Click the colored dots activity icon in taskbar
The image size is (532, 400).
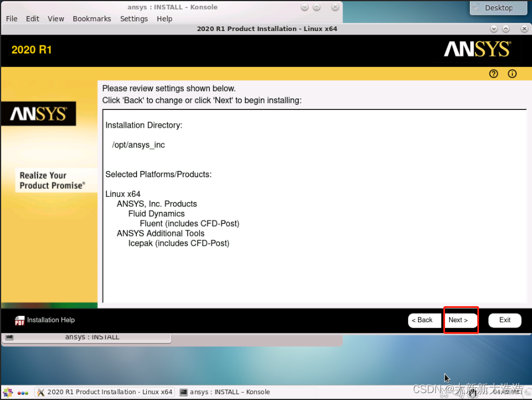pos(23,393)
